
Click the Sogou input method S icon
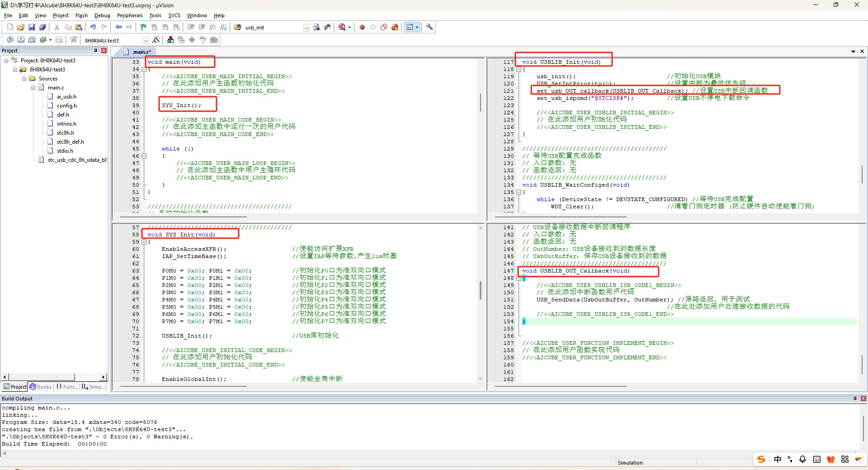(x=761, y=459)
